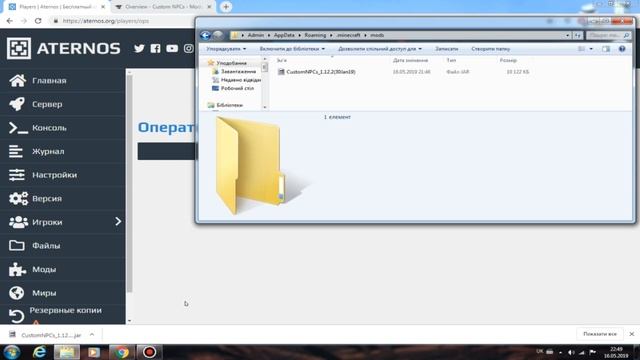
Task: Click the puzzle icon beside Моды
Action: click(17, 269)
